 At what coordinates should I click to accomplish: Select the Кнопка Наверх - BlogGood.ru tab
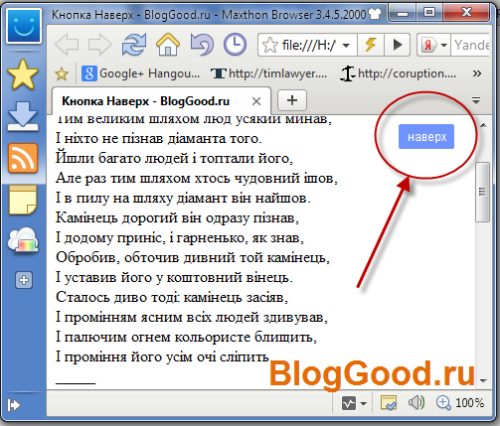161,101
